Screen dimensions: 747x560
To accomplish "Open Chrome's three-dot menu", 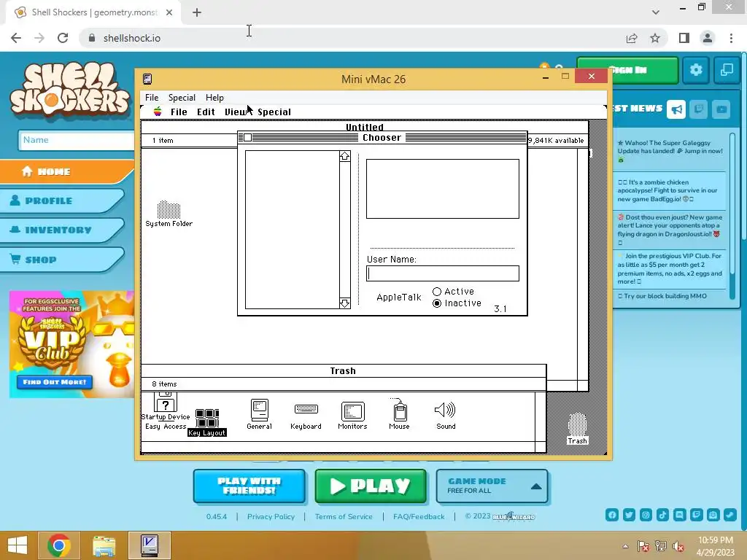I will tap(731, 38).
